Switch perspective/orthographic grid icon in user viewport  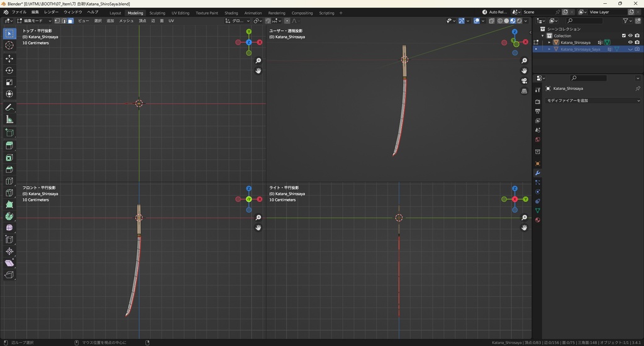click(x=525, y=91)
